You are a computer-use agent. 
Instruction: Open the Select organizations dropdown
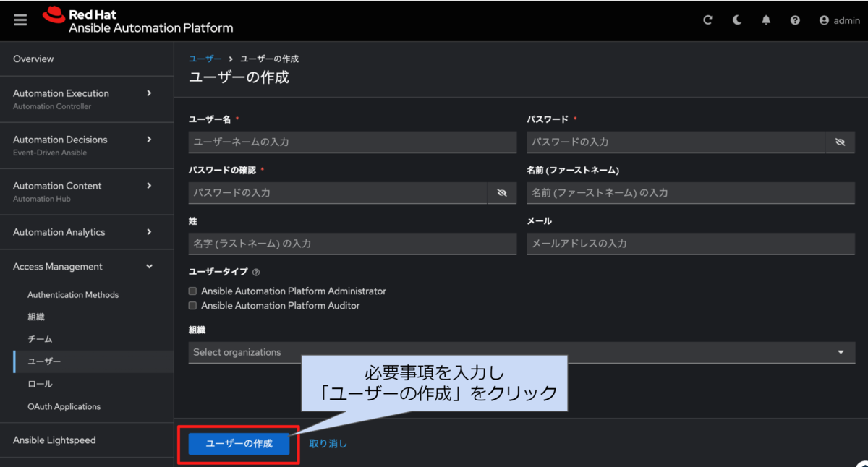coord(522,352)
